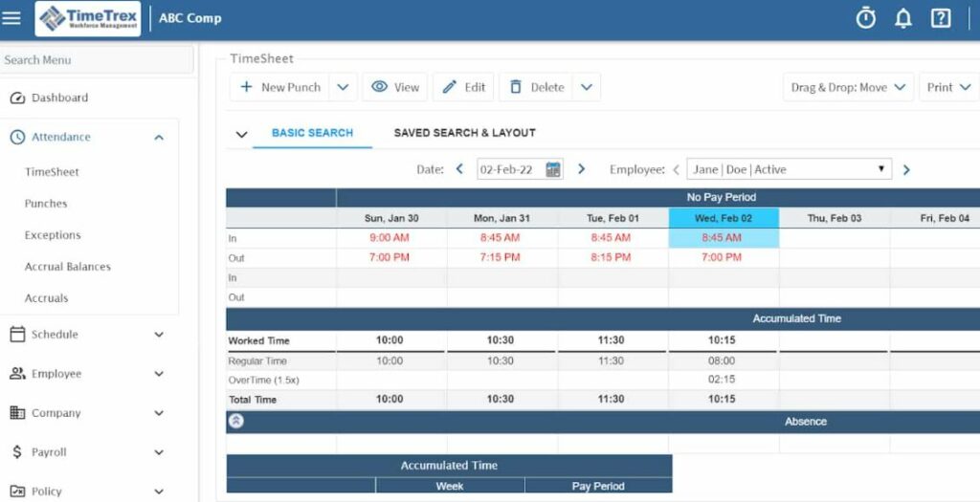Click Pay Period column header at bottom

coord(598,486)
